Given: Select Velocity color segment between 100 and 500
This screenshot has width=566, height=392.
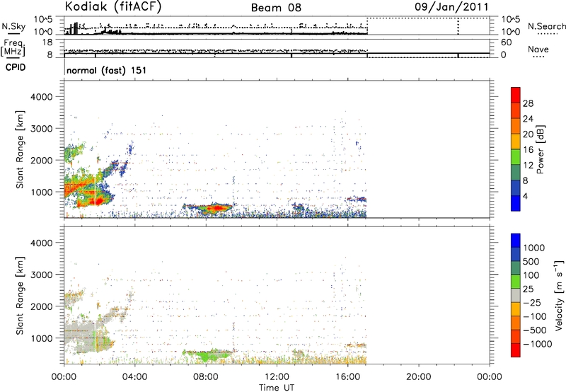Looking at the screenshot, I should (516, 268).
